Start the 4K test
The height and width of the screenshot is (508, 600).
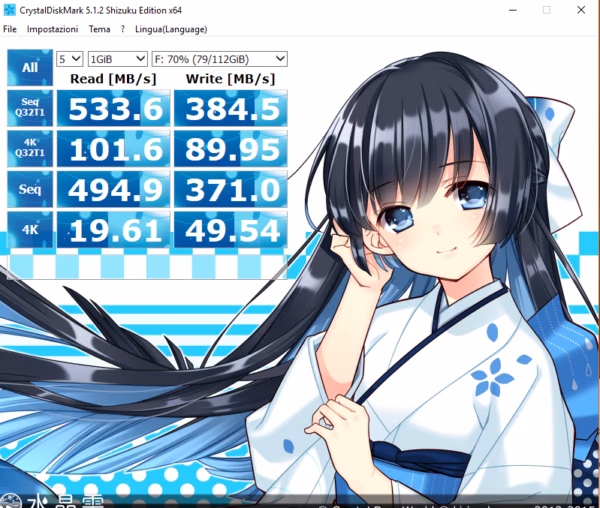tap(30, 230)
